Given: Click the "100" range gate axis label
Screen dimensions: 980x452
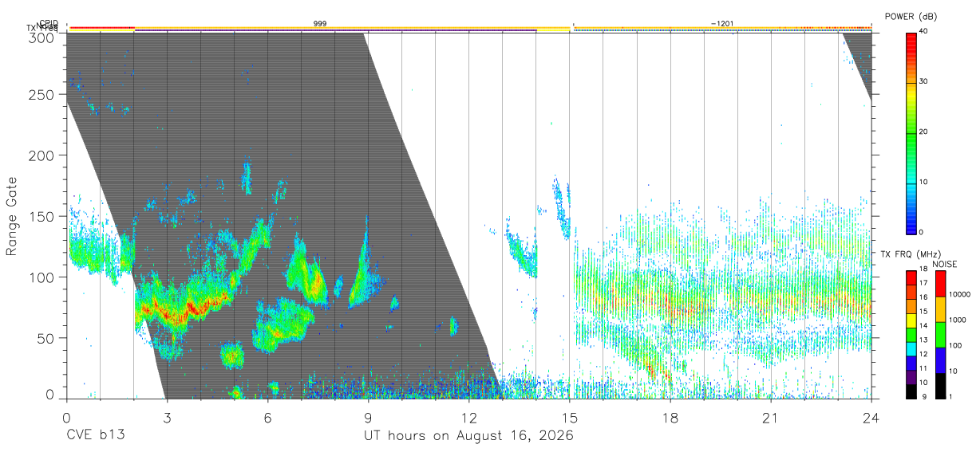Looking at the screenshot, I should (x=43, y=277).
